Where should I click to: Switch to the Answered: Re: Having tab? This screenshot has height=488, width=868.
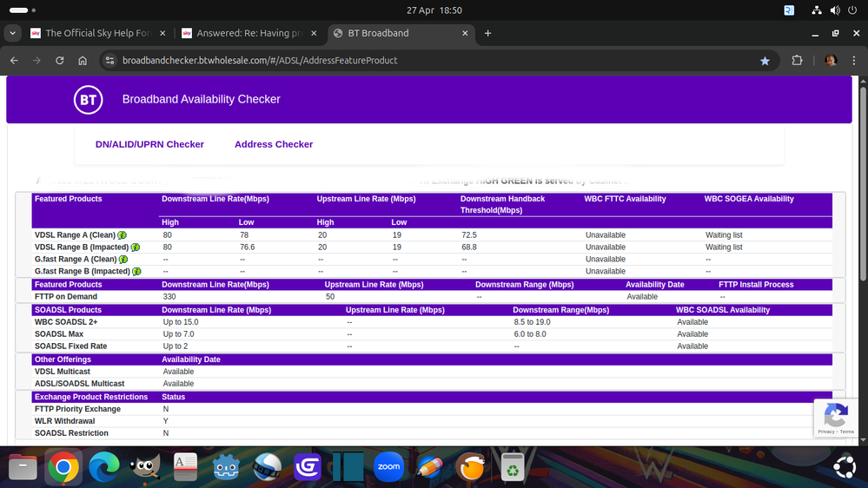pyautogui.click(x=249, y=33)
